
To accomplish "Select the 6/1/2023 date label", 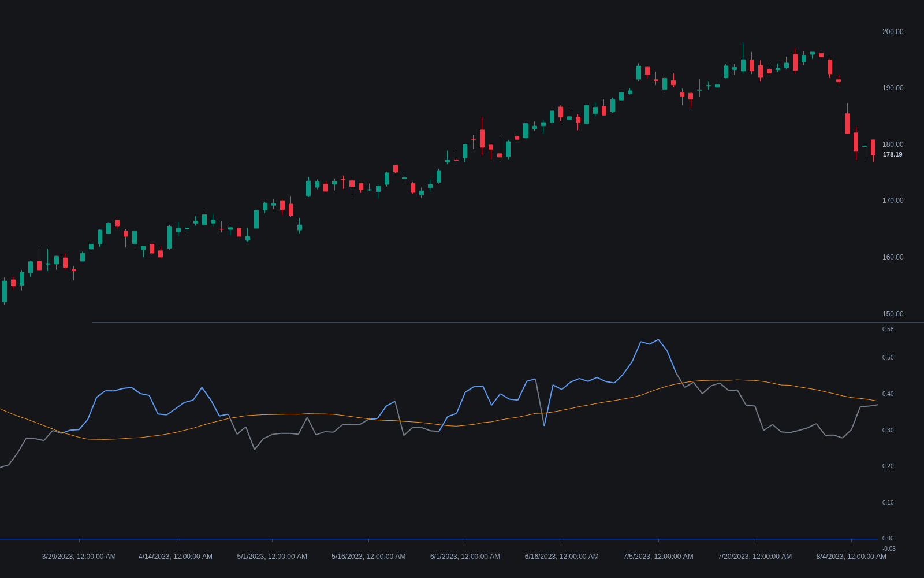I will [x=465, y=557].
